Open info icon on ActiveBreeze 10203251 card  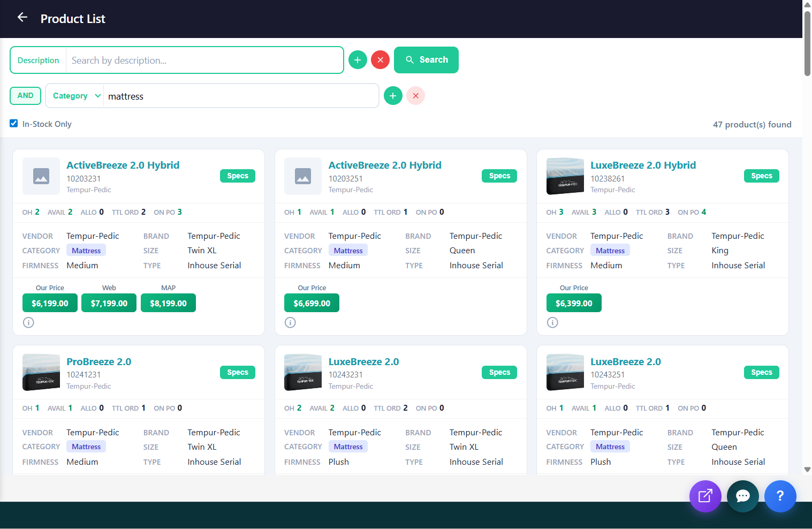click(x=290, y=322)
